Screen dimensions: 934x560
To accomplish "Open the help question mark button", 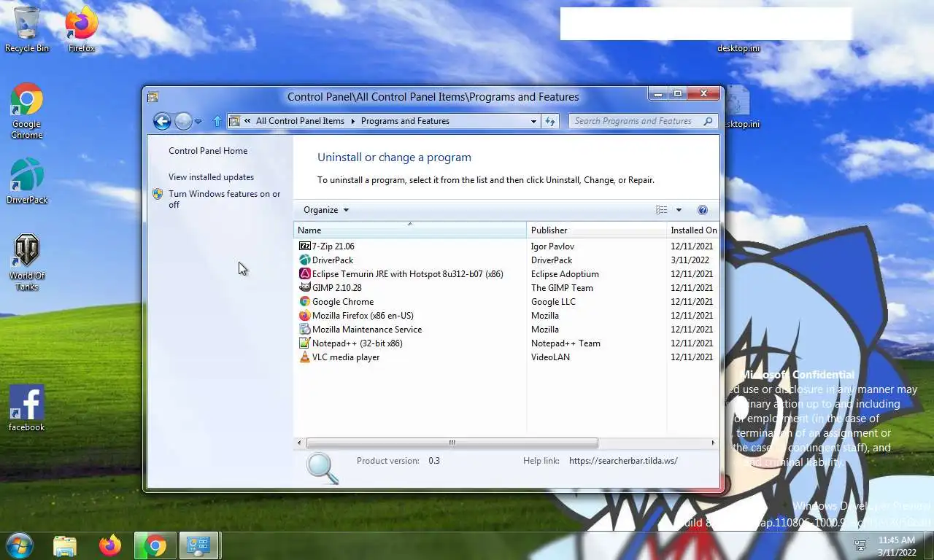I will click(703, 210).
